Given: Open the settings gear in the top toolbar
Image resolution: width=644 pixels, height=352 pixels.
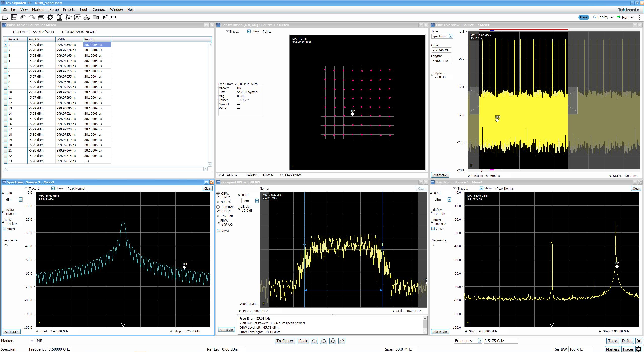Looking at the screenshot, I should [x=50, y=17].
